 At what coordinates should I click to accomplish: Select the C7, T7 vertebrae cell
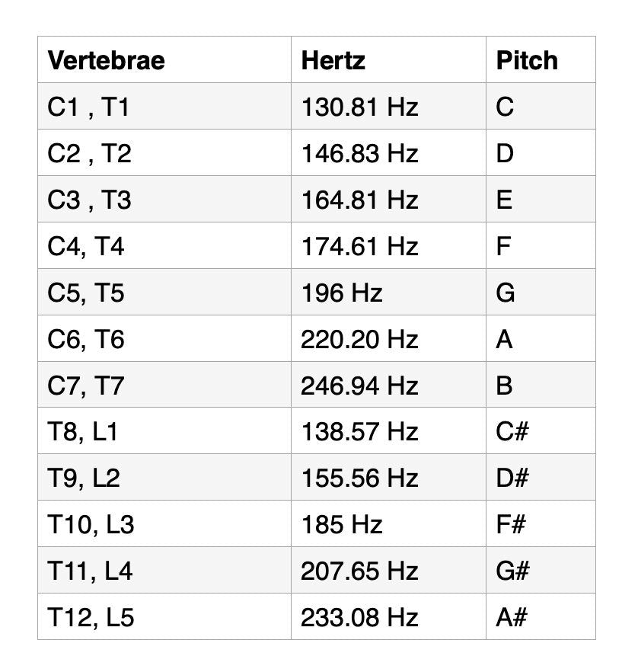coord(164,385)
